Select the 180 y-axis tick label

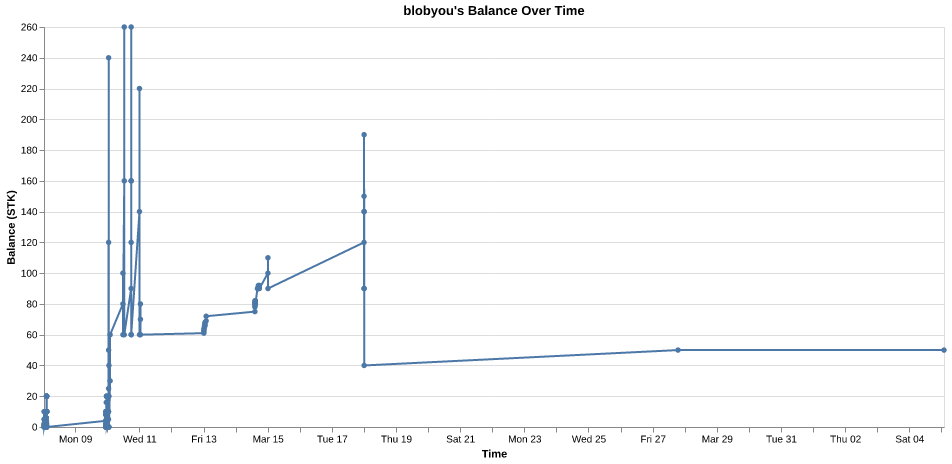click(x=30, y=151)
